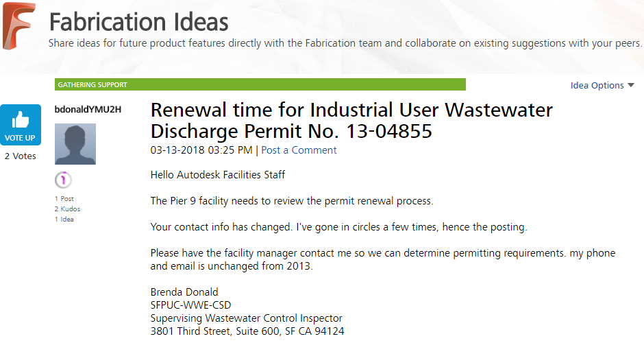The height and width of the screenshot is (343, 644).
Task: Click the thumbs-up Vote Up icon
Action: (20, 120)
